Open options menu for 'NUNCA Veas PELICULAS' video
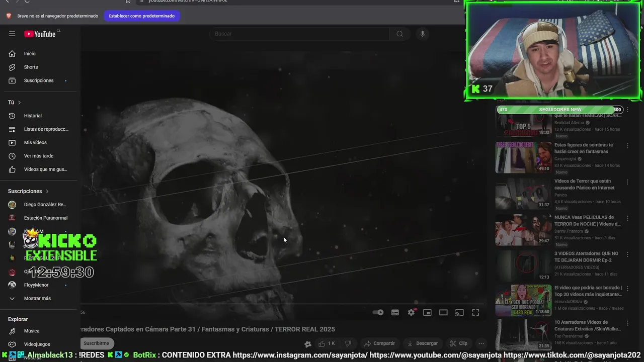 point(627,218)
